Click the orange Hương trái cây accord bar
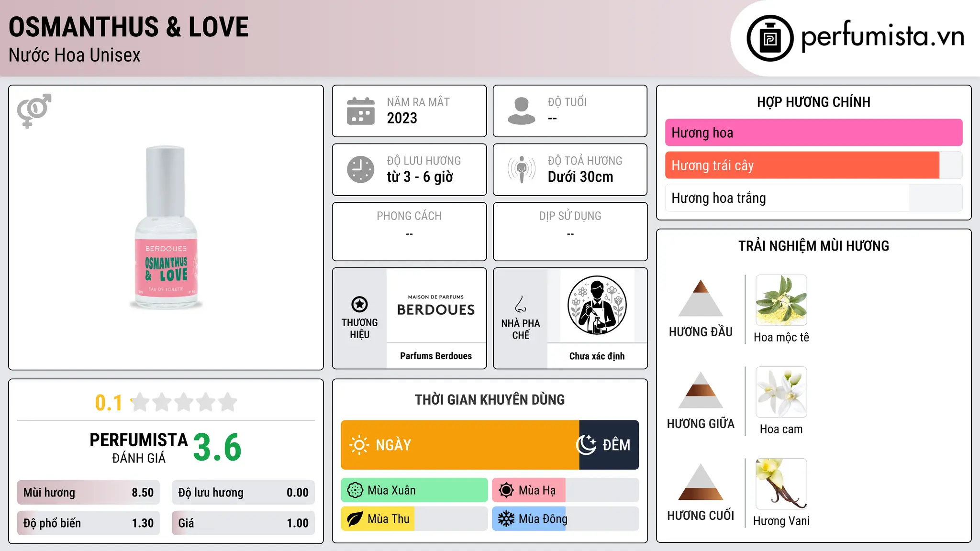The width and height of the screenshot is (980, 551). tap(802, 165)
